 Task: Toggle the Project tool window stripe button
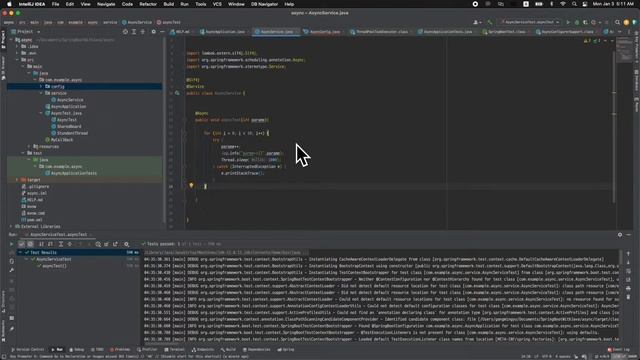[3, 39]
